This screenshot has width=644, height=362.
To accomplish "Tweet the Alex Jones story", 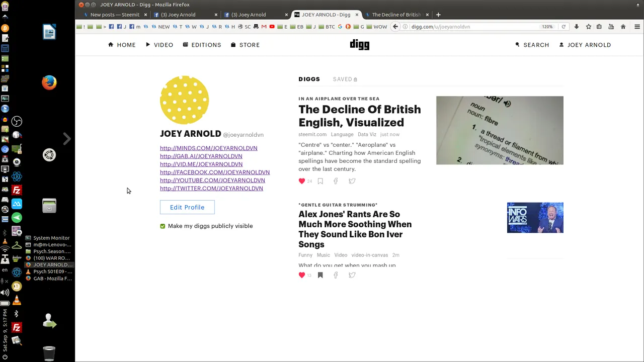I will 352,275.
